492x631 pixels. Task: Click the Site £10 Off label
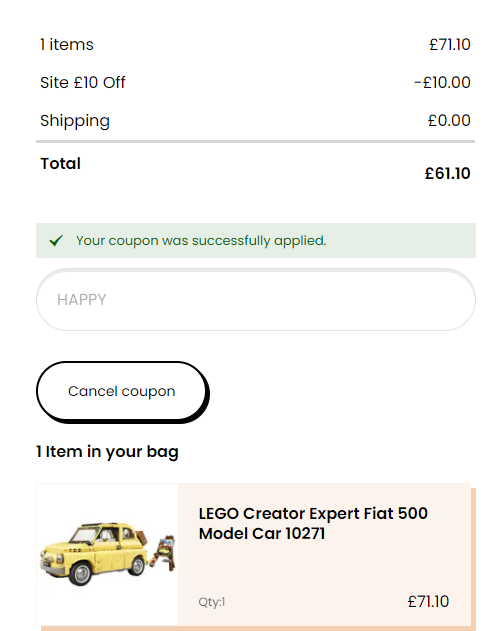83,82
